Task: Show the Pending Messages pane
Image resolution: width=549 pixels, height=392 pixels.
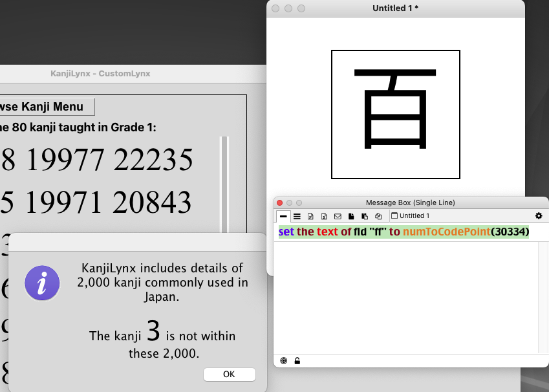Action: 338,216
